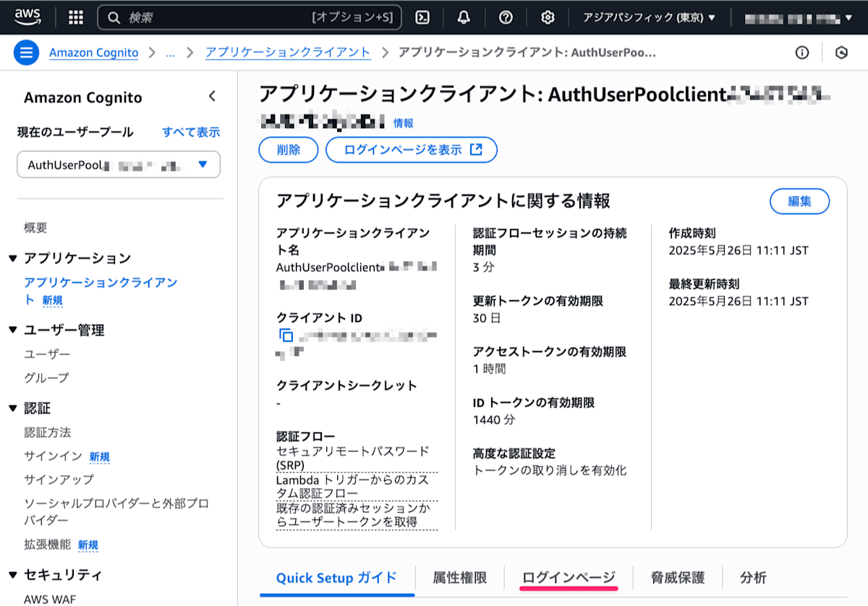The width and height of the screenshot is (868, 606).
Task: Open ユーザー in the sidebar
Action: point(47,354)
